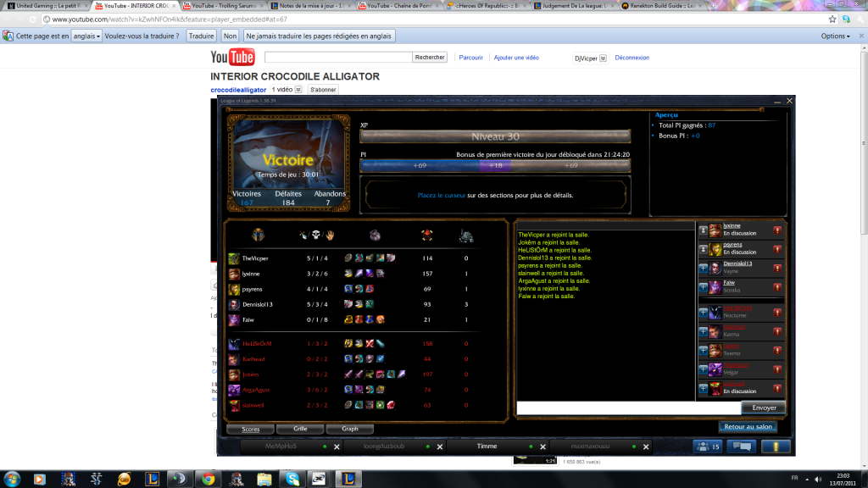The height and width of the screenshot is (488, 868).
Task: Open the anglais language dropdown
Action: (x=86, y=36)
